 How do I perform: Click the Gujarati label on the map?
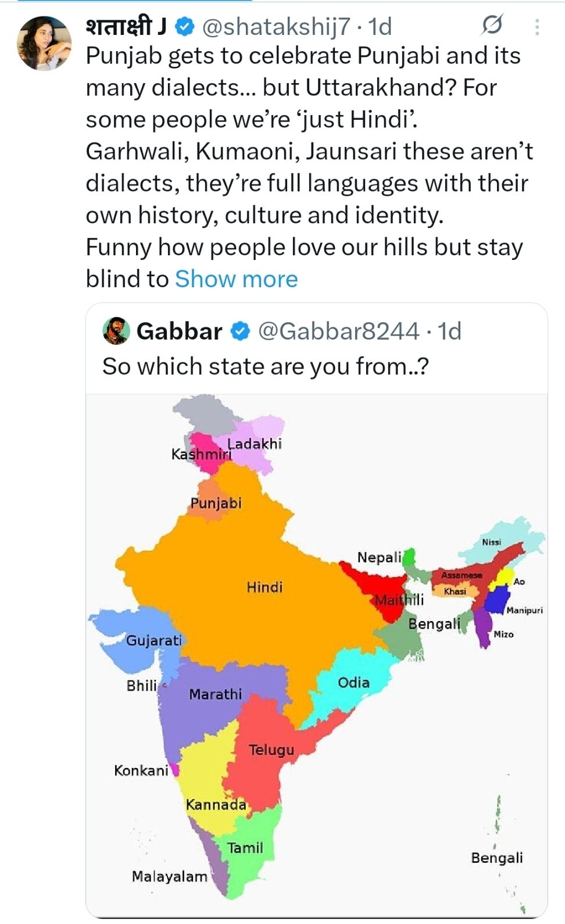154,640
